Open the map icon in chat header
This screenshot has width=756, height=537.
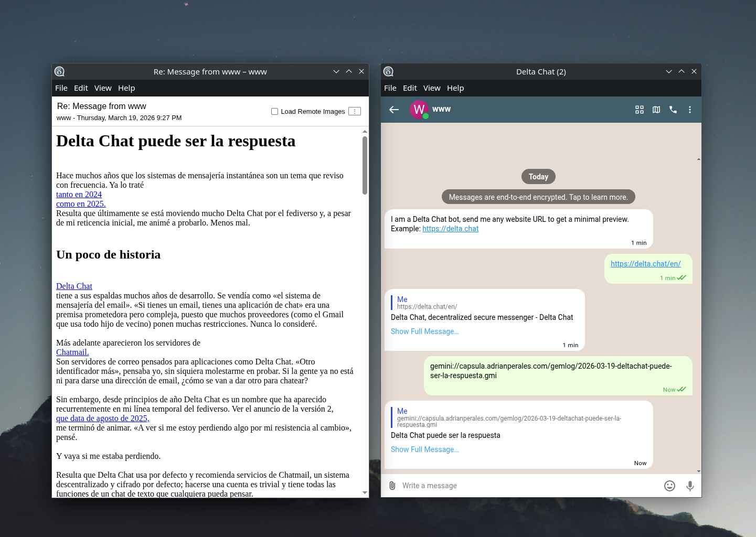(x=656, y=110)
